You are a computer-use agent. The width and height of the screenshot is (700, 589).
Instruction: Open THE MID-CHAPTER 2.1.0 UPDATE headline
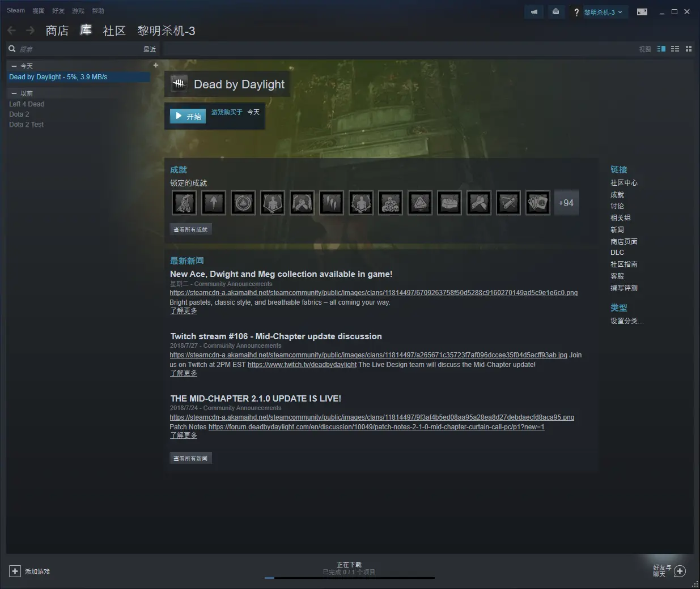pos(256,399)
